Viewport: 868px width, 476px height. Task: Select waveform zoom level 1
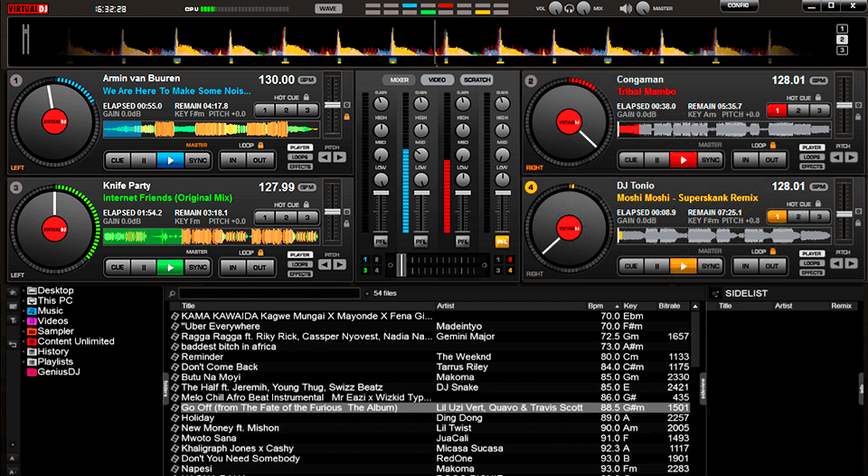[842, 29]
